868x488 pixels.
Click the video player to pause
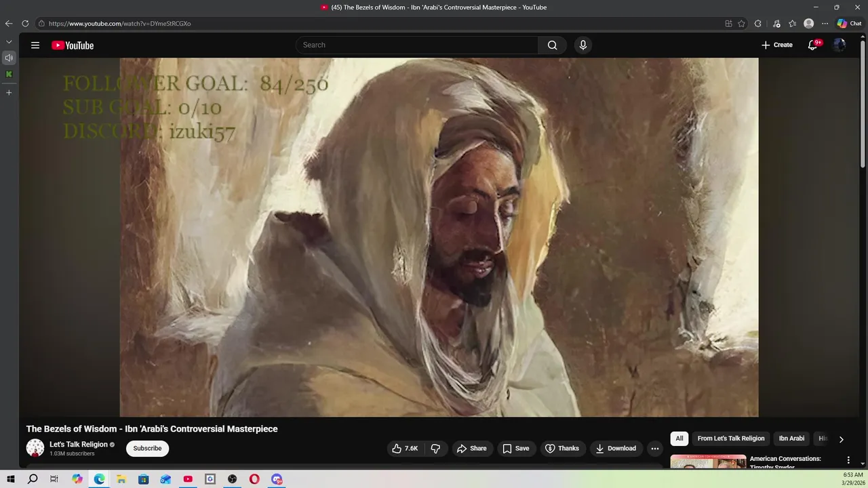(439, 237)
